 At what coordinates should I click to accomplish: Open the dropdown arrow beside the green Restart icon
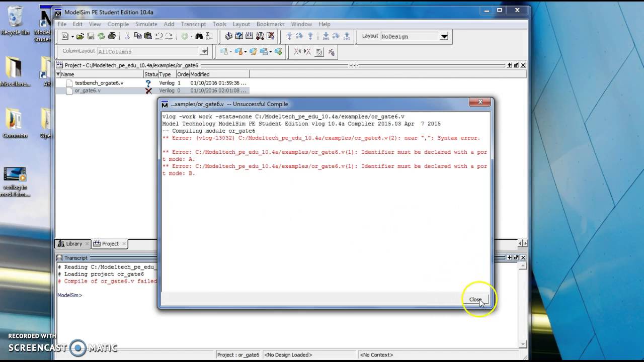click(x=191, y=37)
